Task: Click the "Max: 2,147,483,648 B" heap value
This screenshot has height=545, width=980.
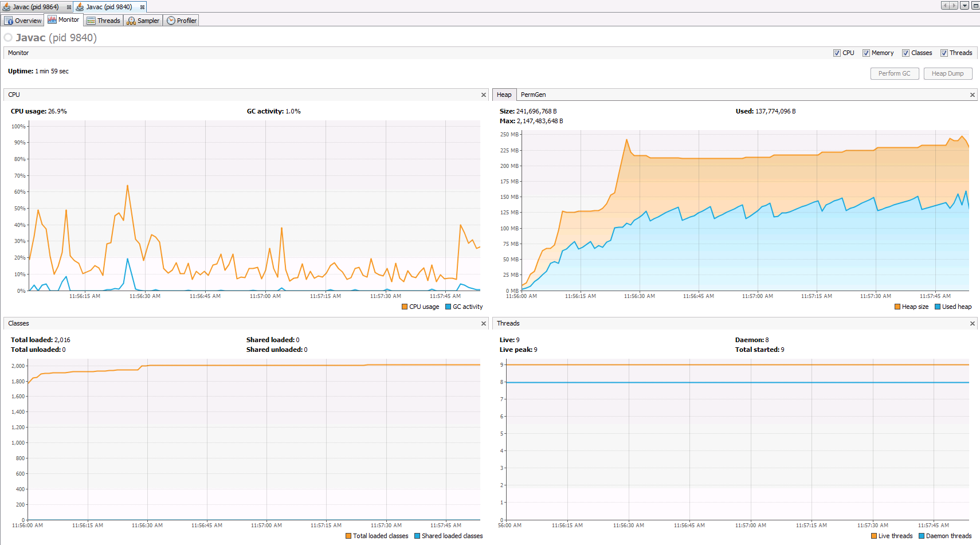Action: [x=531, y=121]
